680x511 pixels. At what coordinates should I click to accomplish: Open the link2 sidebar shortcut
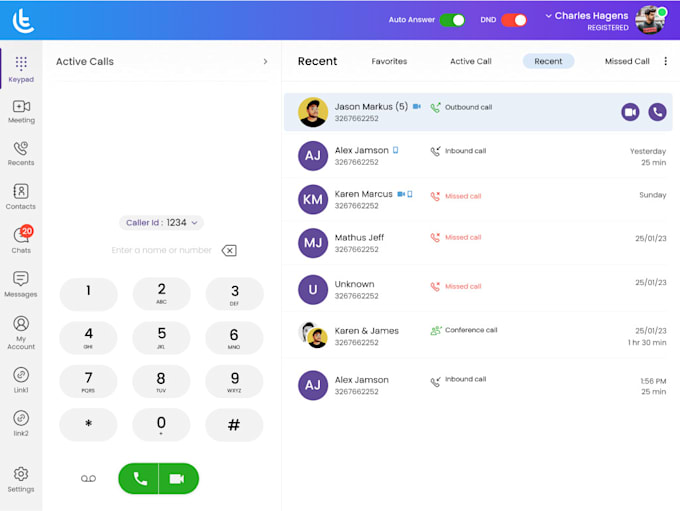pyautogui.click(x=21, y=423)
